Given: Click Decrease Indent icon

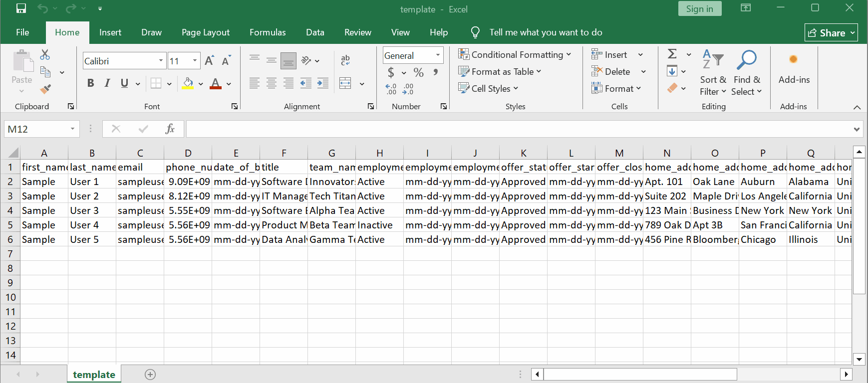Looking at the screenshot, I should [x=306, y=83].
